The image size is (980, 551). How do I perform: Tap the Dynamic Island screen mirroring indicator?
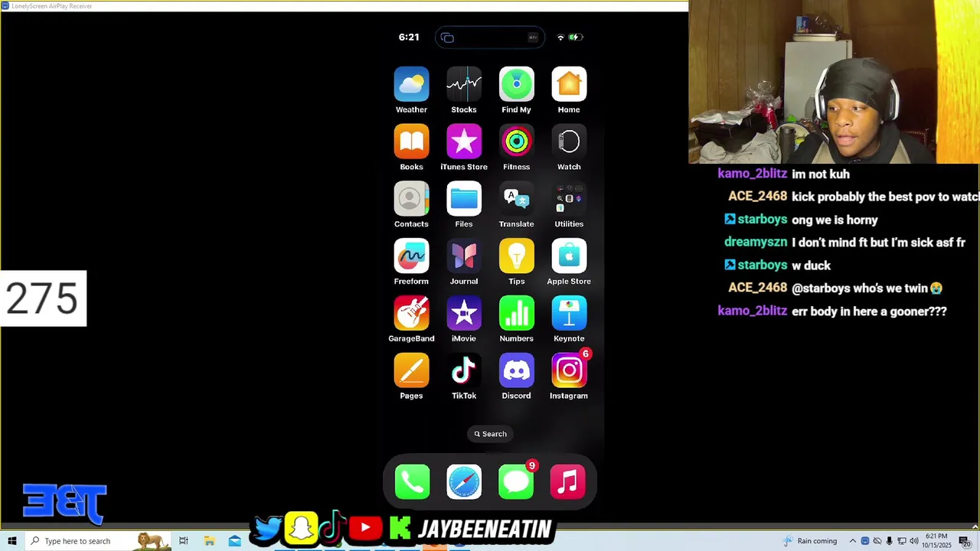point(490,37)
